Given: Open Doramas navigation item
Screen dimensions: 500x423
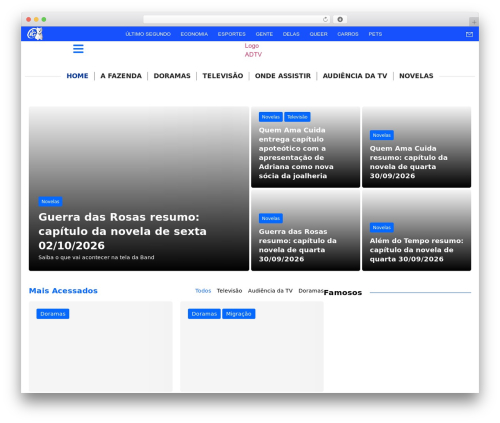Looking at the screenshot, I should click(x=172, y=76).
